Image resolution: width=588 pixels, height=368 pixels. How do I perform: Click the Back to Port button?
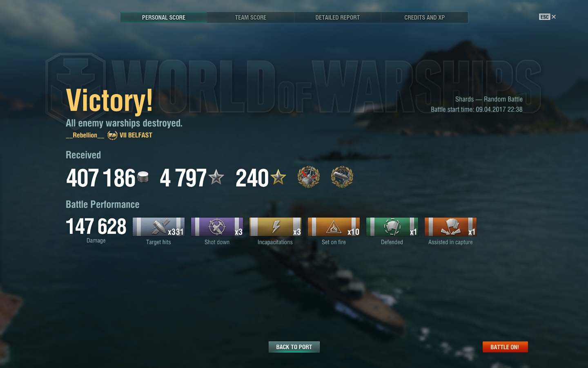pos(294,347)
